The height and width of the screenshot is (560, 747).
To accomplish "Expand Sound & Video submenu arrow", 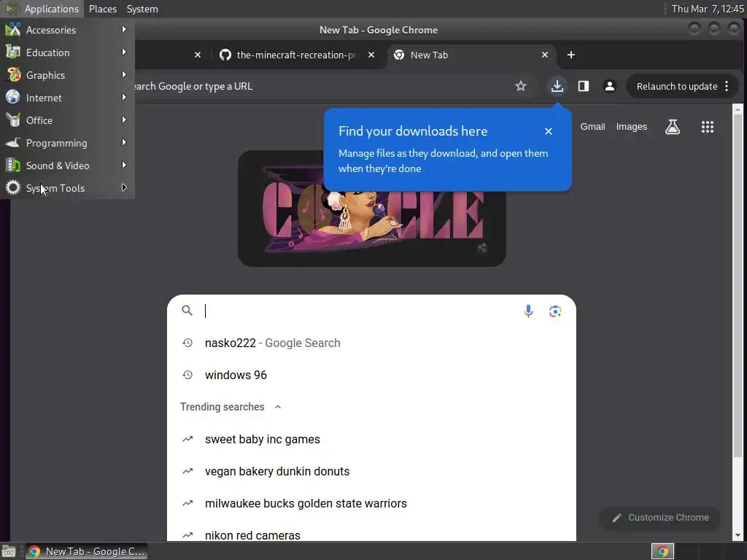I will click(124, 166).
